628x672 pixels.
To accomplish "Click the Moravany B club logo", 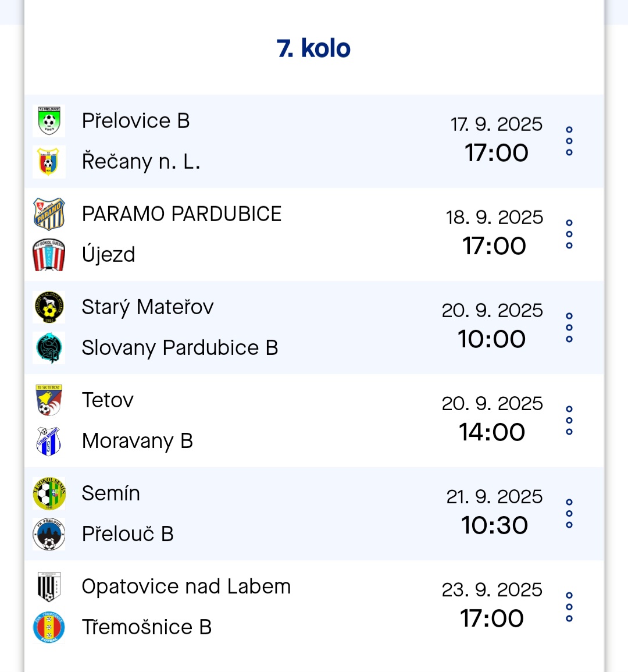I will tap(49, 440).
